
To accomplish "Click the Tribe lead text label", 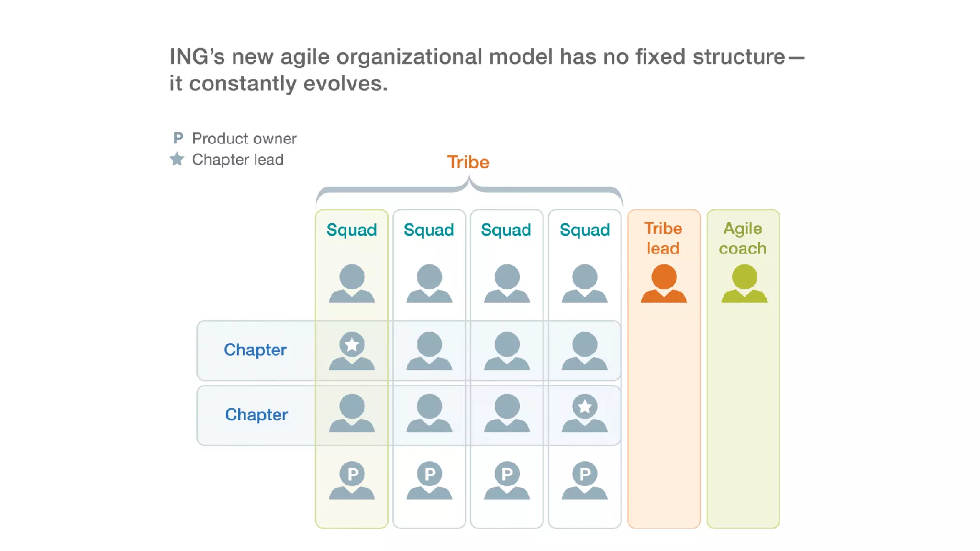I will (x=663, y=238).
